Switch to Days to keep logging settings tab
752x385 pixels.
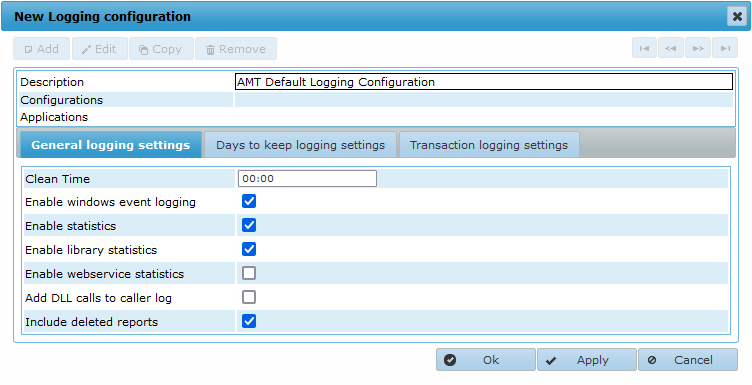[300, 145]
